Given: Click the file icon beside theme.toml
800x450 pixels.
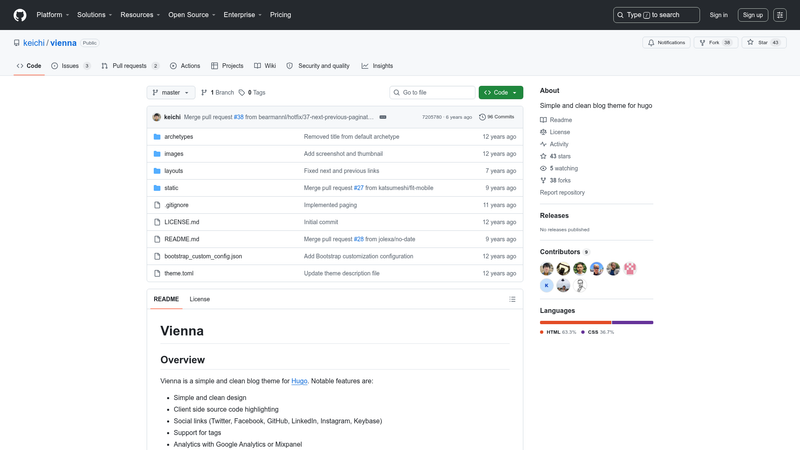Looking at the screenshot, I should [x=157, y=273].
